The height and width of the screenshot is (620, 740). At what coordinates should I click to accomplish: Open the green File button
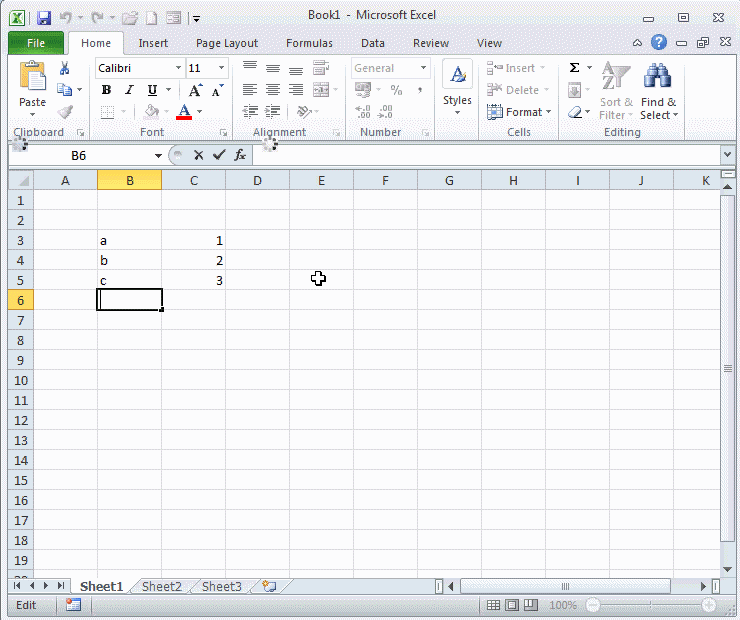(x=36, y=43)
